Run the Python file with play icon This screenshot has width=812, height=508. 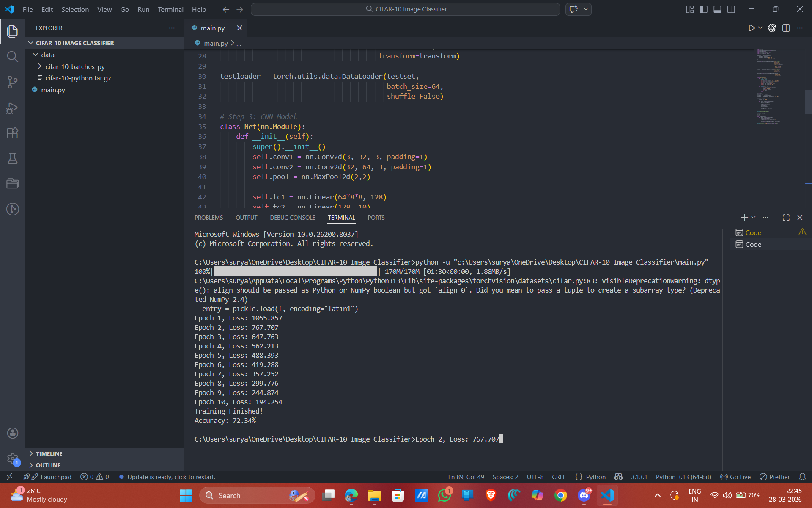[752, 28]
